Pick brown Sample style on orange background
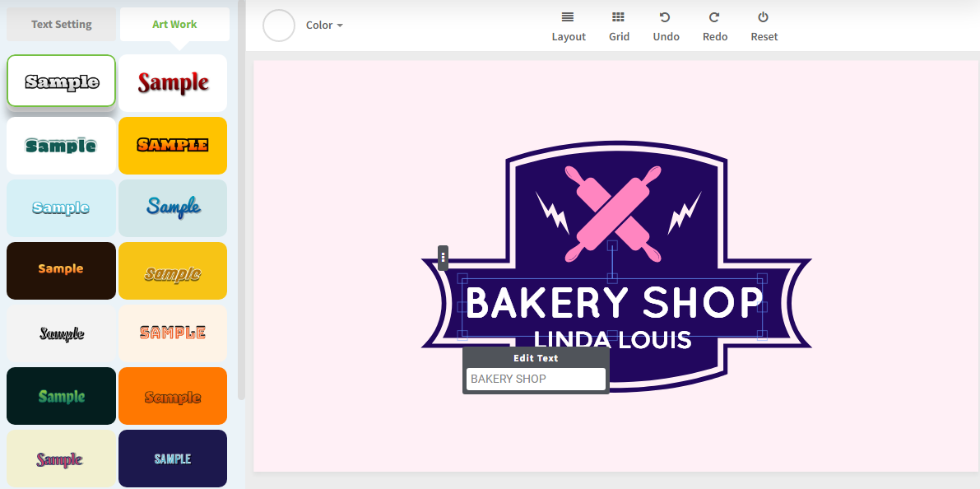The height and width of the screenshot is (489, 980). [x=173, y=396]
